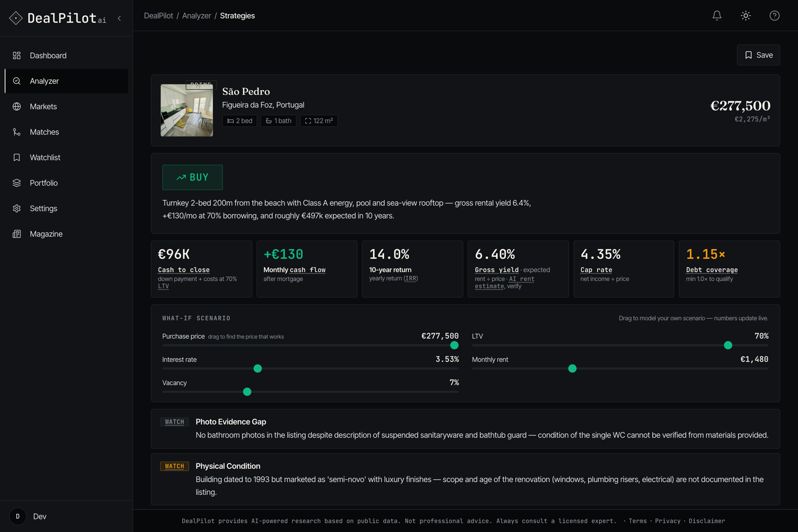Click the Physical Condition heading
Image resolution: width=798 pixels, height=532 pixels.
click(228, 466)
